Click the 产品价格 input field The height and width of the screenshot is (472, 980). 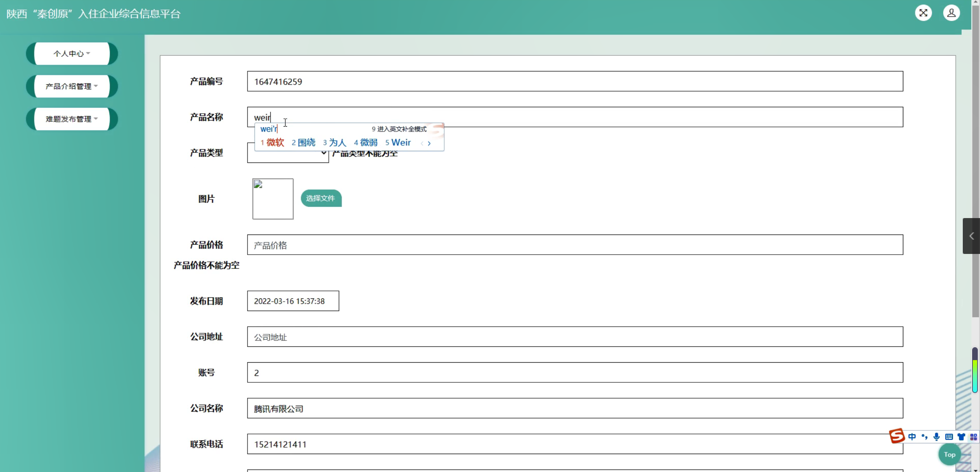coord(574,245)
